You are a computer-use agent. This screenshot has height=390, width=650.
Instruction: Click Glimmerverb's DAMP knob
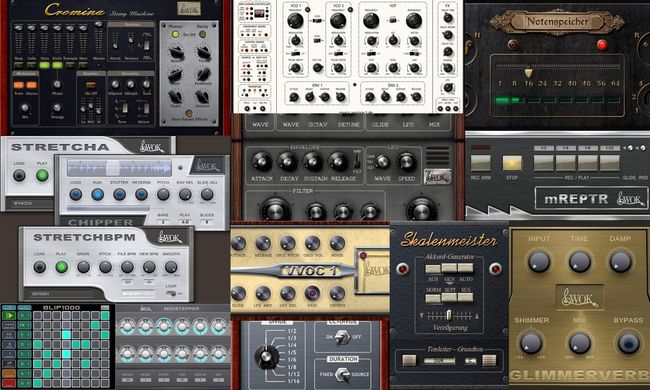pos(620,262)
